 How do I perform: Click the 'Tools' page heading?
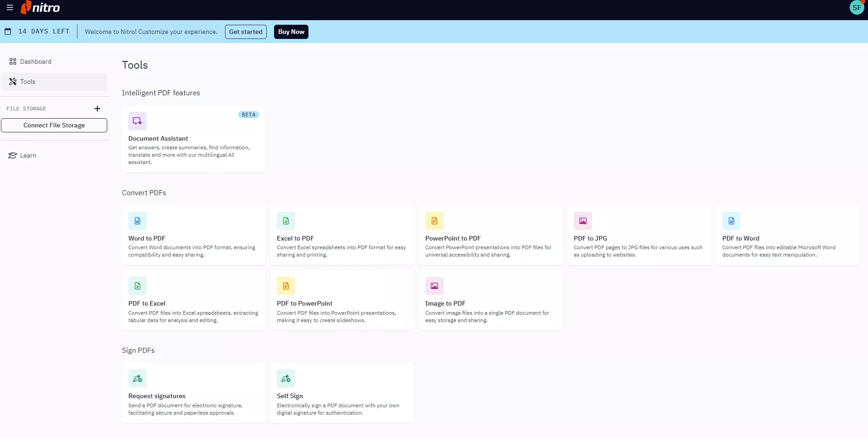coord(135,65)
